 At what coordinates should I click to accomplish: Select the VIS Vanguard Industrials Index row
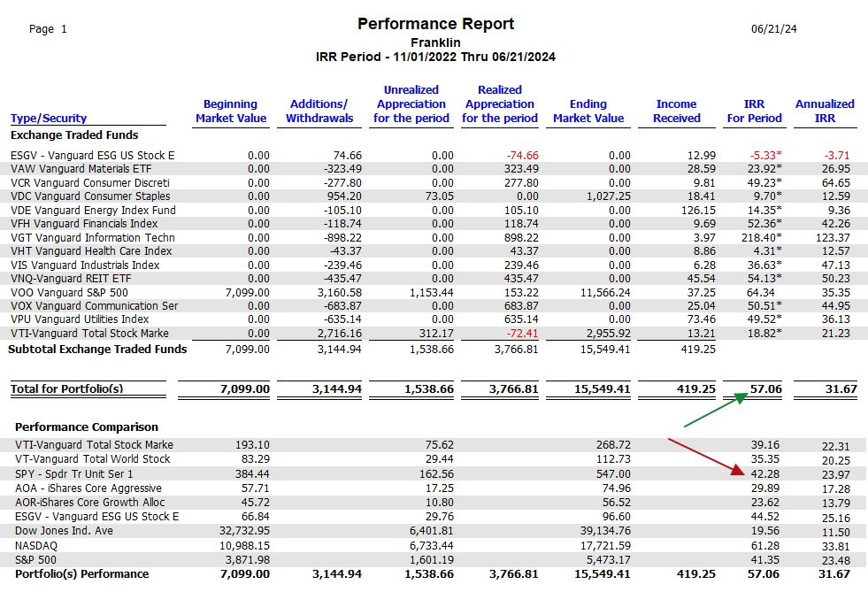click(434, 265)
